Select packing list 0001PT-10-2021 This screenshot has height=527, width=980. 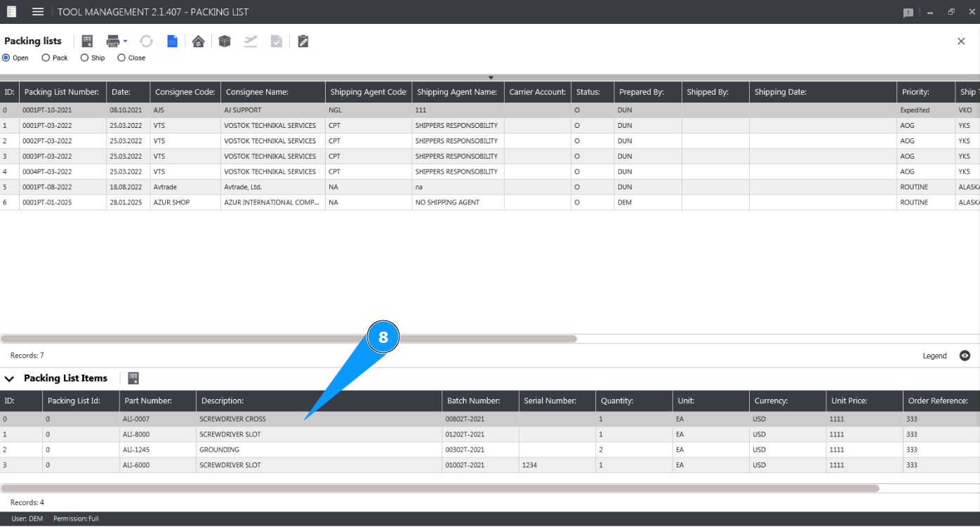tap(490, 110)
